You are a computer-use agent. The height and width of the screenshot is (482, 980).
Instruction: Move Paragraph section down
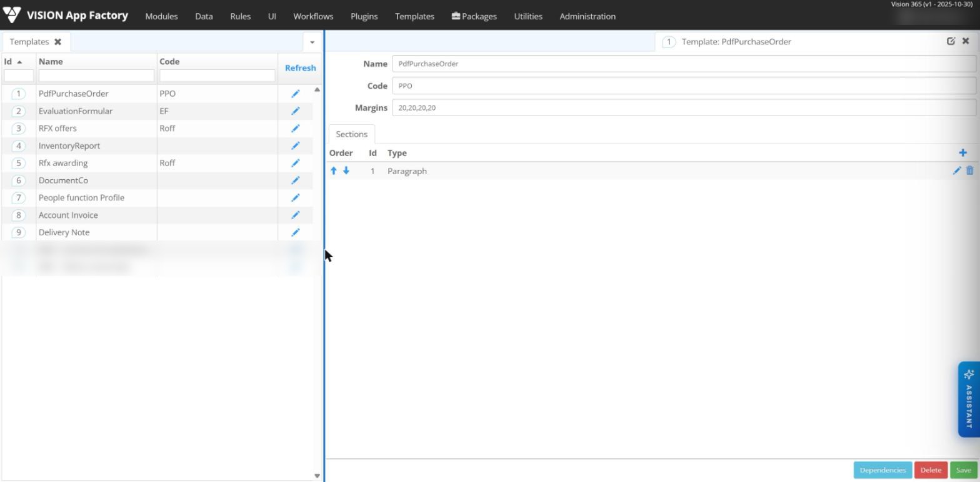346,170
